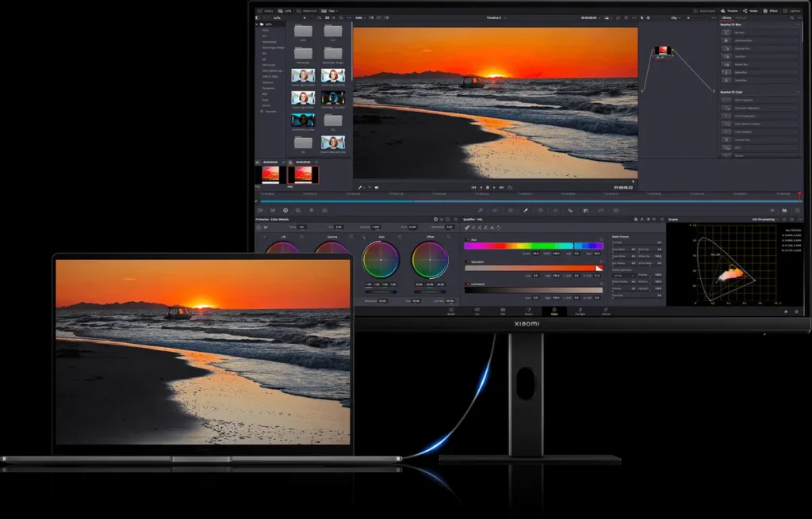
Task: Open the RGB Mixer palette icon
Action: [311, 211]
